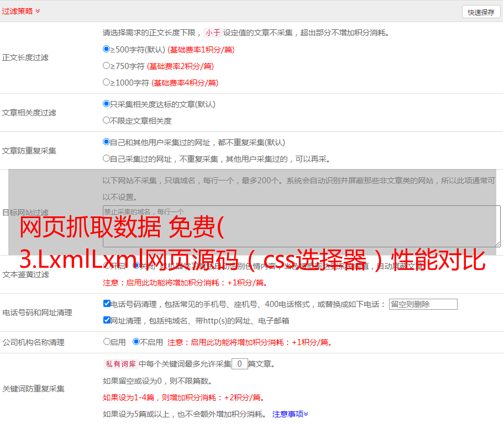Select 启用 for 公司机构名称清理
The width and height of the screenshot is (504, 424).
tap(107, 341)
